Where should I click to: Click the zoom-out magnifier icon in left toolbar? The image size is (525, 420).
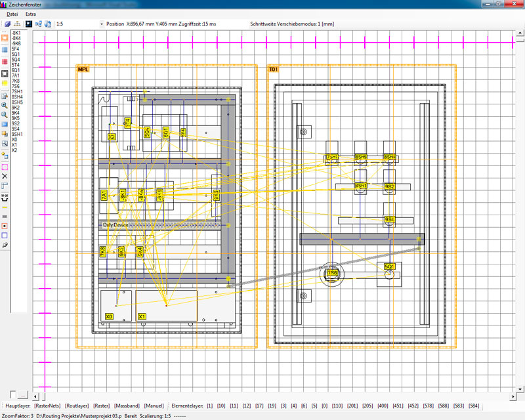[x=5, y=114]
